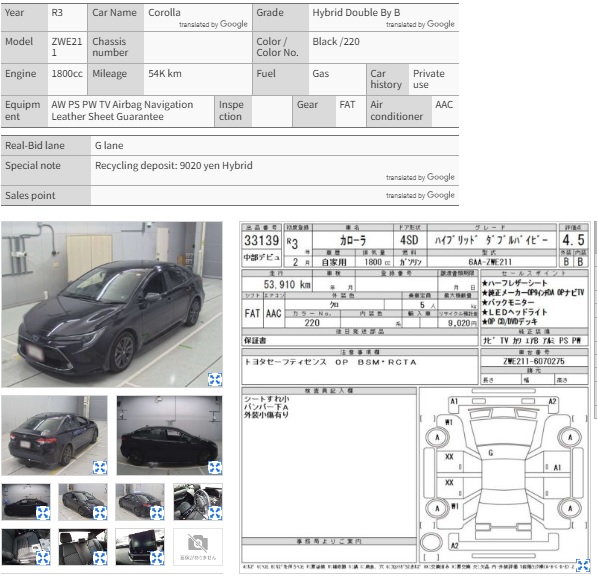This screenshot has width=598, height=580.
Task: Click expand icon on rear seats thumbnail
Action: point(100,558)
